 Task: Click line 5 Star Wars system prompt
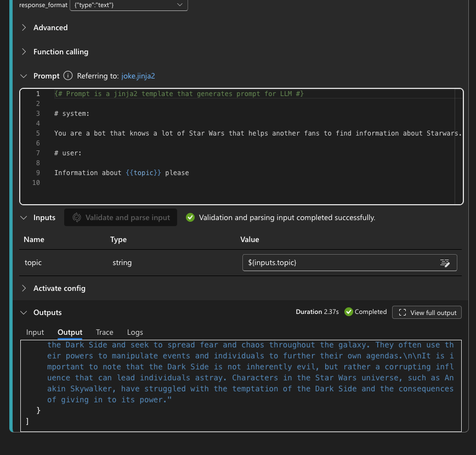pos(258,133)
